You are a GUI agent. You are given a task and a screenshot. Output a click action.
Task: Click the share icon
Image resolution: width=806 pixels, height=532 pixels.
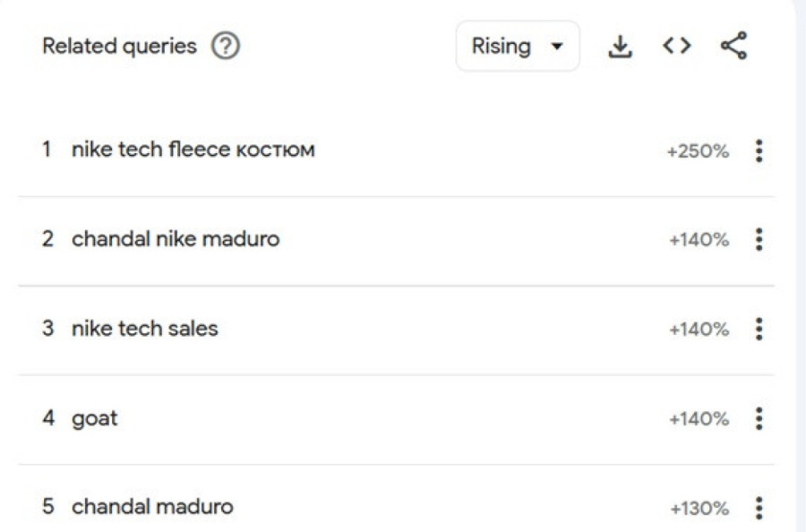[733, 47]
